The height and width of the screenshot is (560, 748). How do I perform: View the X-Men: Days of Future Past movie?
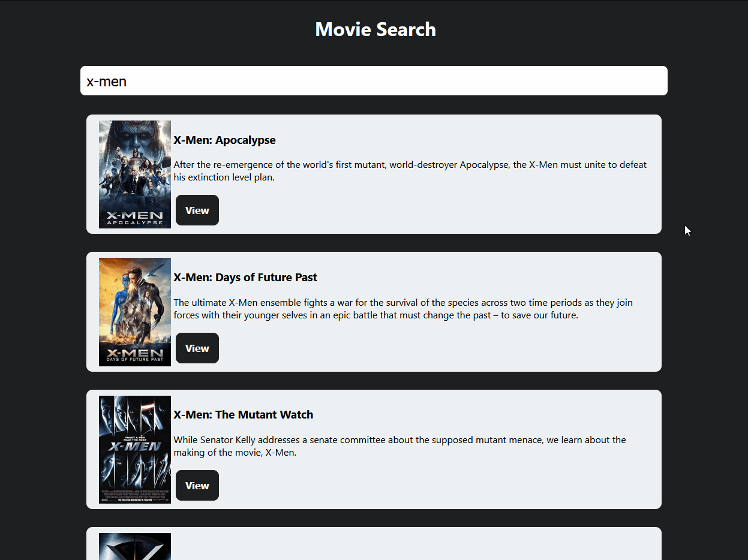coord(197,348)
